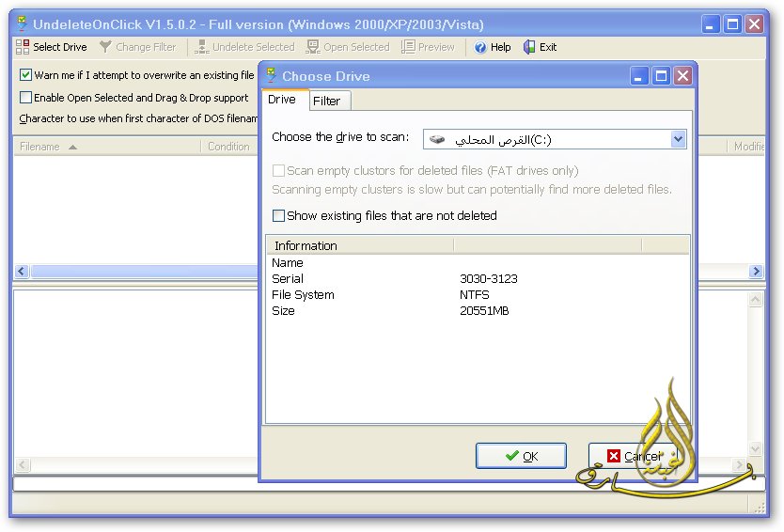Enable Open Selected and Drag & Drop support
Screen dimensions: 784x532
click(25, 97)
